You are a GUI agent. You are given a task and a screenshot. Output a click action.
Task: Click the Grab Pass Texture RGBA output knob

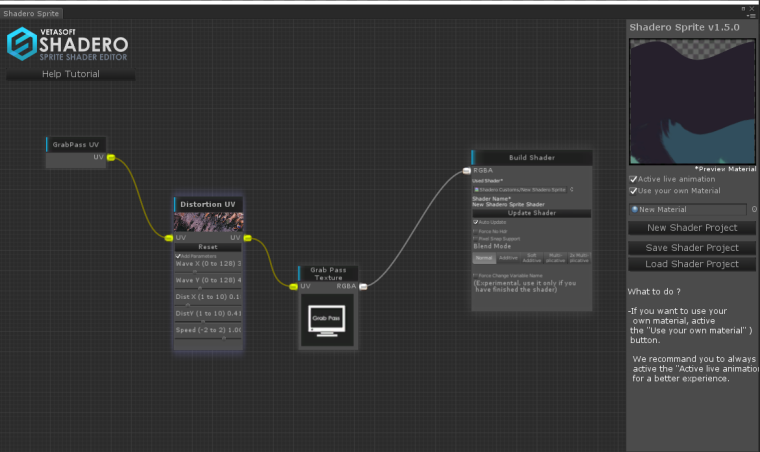pos(363,287)
